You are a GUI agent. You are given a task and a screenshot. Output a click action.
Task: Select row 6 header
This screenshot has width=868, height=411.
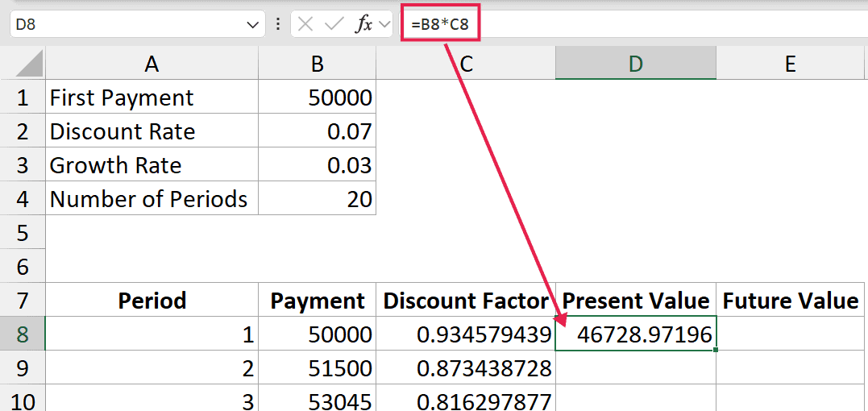[x=22, y=267]
